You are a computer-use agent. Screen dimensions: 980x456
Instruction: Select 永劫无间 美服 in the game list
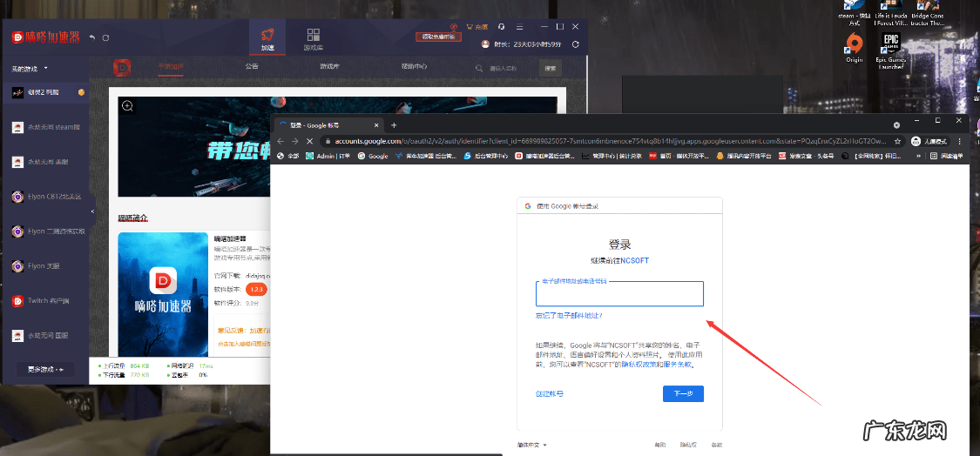[45, 162]
